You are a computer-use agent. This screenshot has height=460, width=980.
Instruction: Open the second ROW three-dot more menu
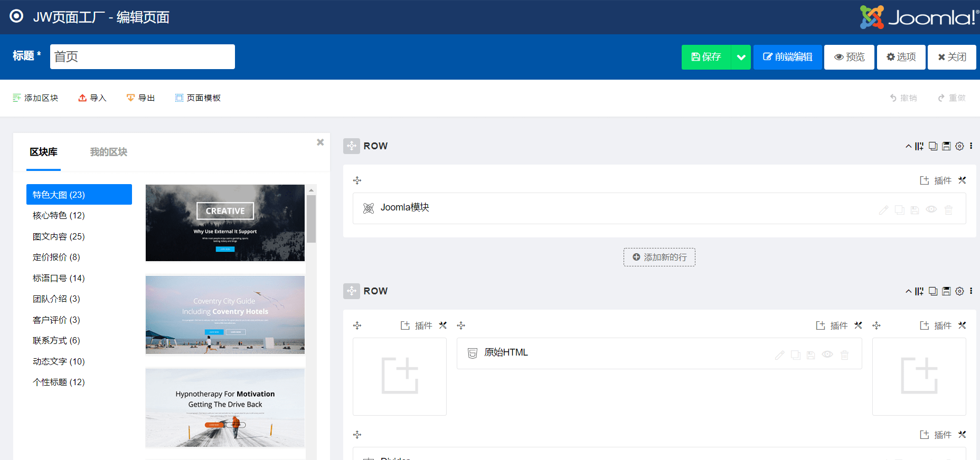(971, 291)
